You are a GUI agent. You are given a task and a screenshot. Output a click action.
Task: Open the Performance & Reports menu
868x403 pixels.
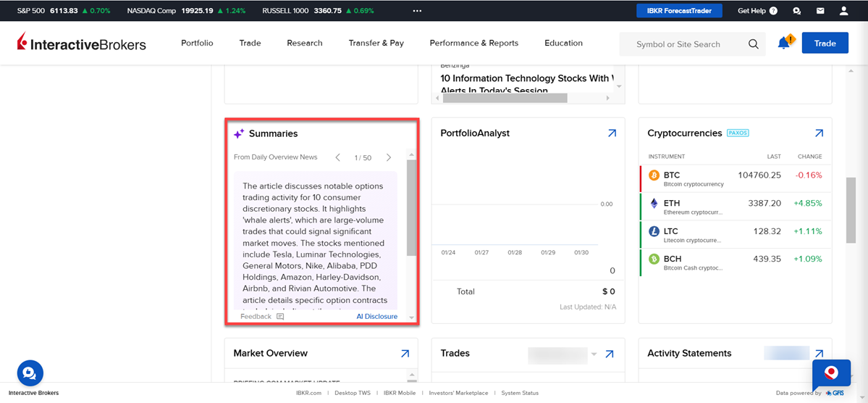[x=474, y=43]
